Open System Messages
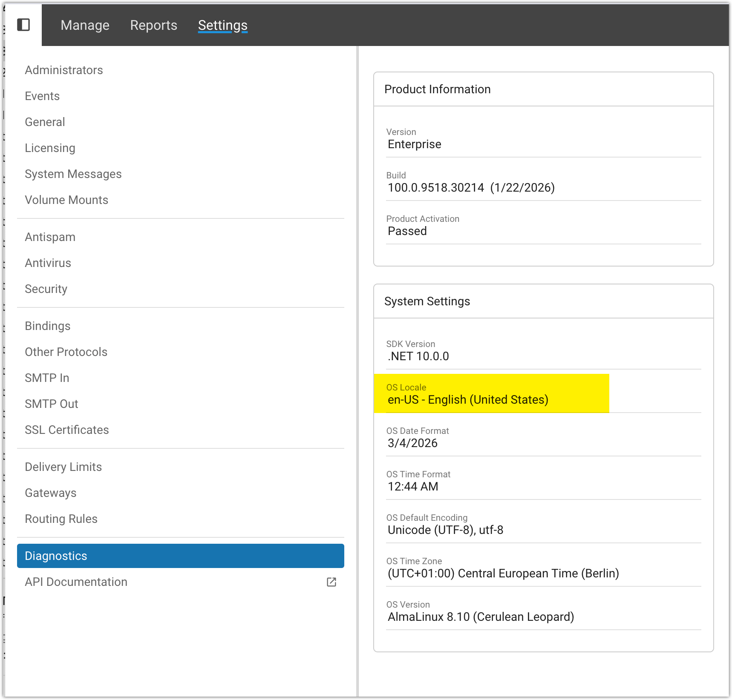Viewport: 732px width, 700px height. (x=73, y=174)
